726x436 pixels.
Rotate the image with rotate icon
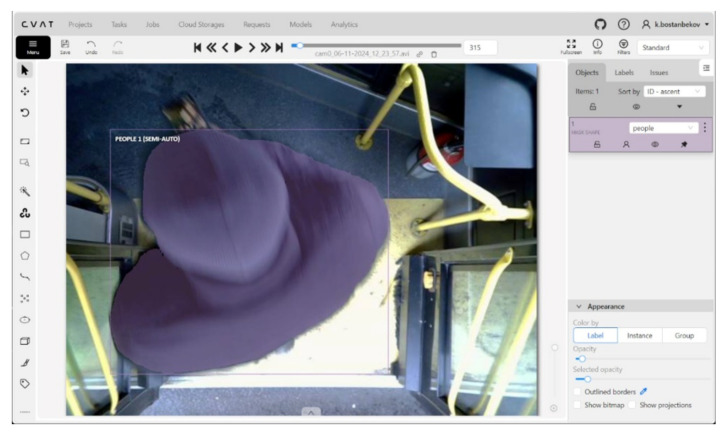[x=25, y=112]
